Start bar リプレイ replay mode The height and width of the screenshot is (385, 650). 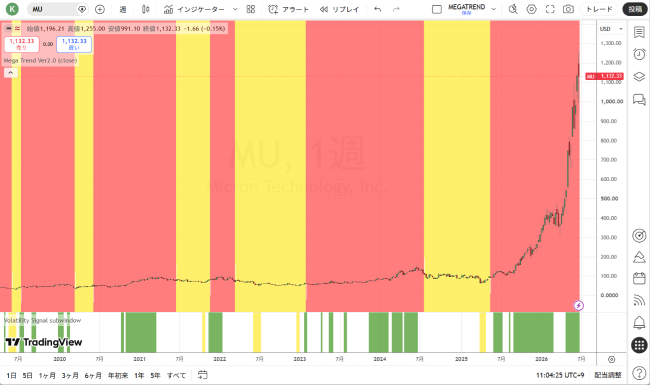[x=339, y=9]
